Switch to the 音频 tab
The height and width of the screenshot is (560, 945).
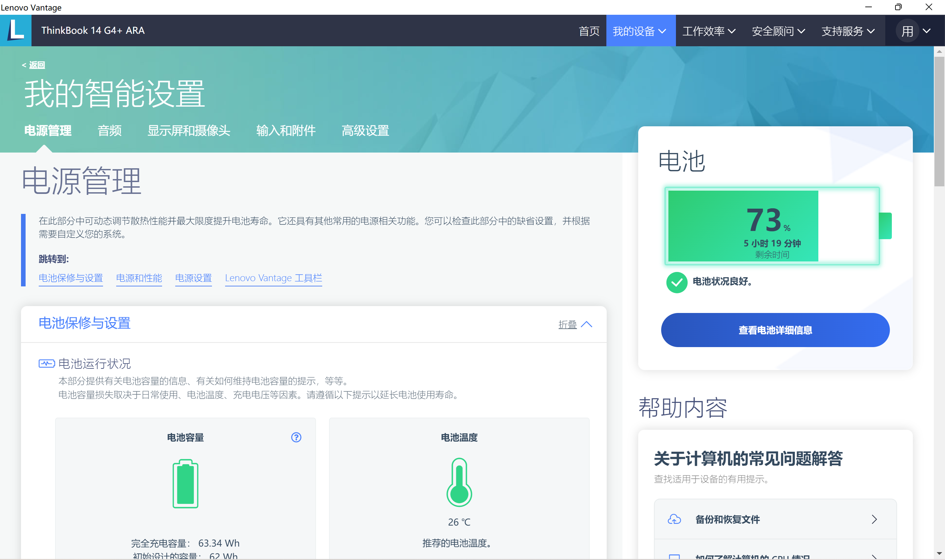click(110, 131)
